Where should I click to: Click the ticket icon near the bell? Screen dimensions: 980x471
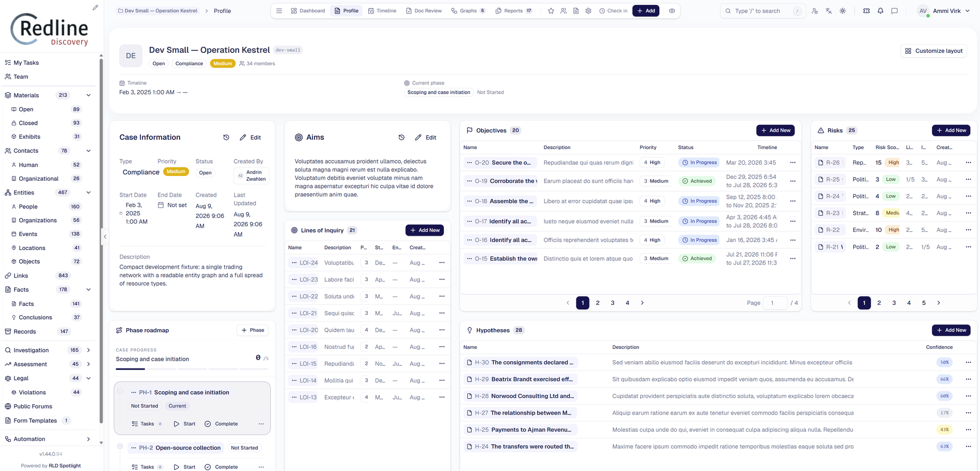point(867,11)
